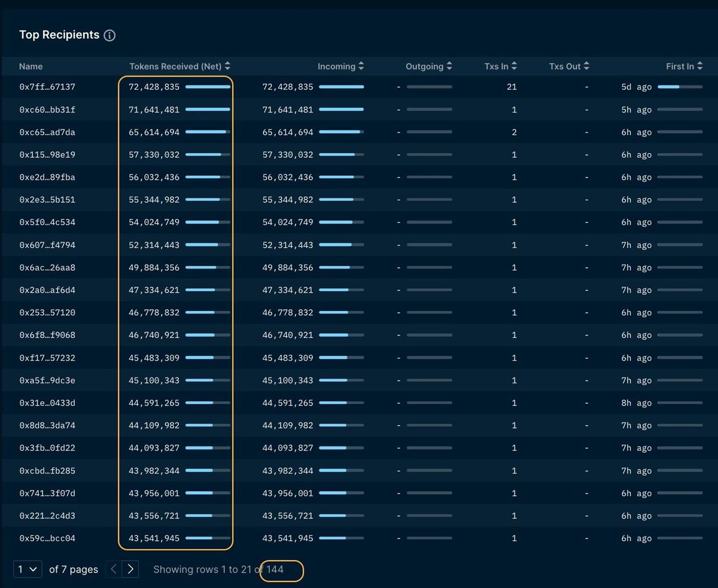718x588 pixels.
Task: Click the 5d ago First In value
Action: point(637,87)
